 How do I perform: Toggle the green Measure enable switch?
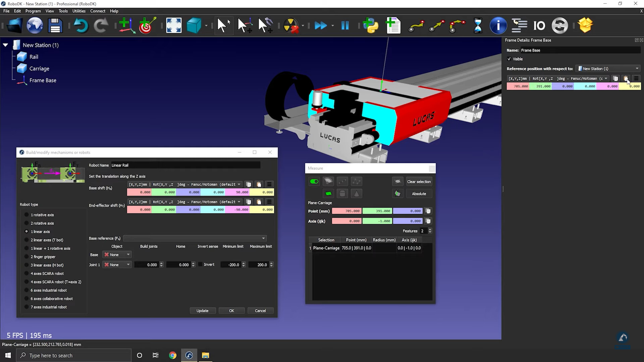314,181
